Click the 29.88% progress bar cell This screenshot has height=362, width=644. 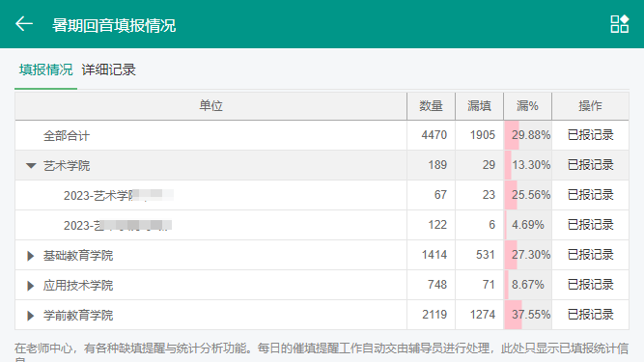tap(528, 135)
